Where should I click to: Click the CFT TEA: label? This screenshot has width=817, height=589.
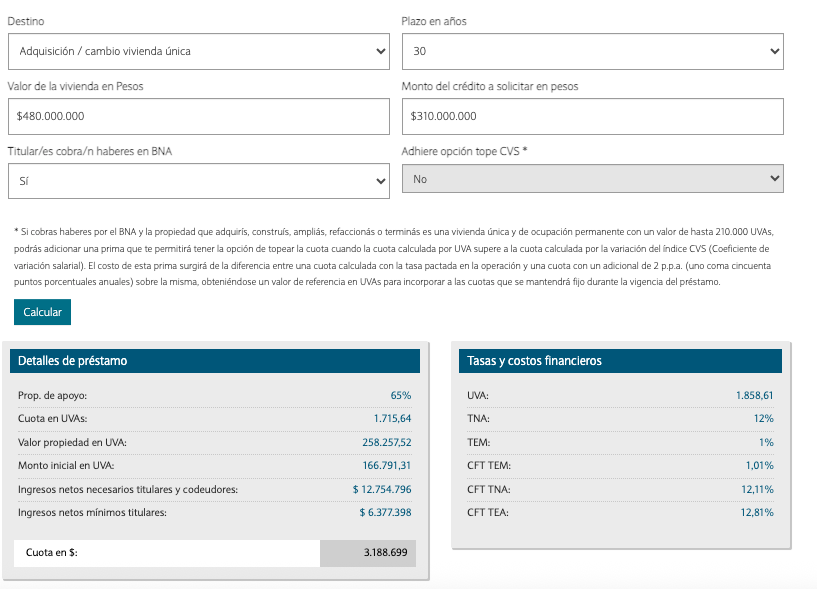(x=488, y=512)
